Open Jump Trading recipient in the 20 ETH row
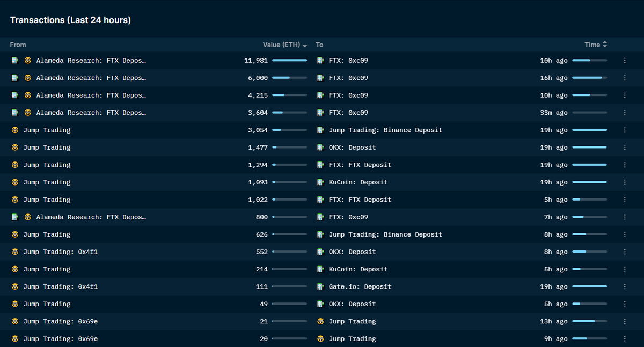 click(x=352, y=338)
